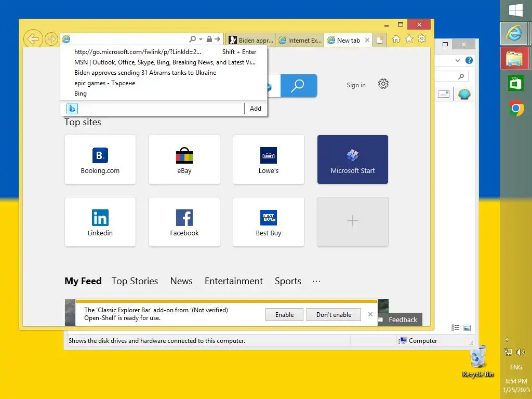Launch Google Chrome from taskbar
532x399 pixels.
point(516,109)
